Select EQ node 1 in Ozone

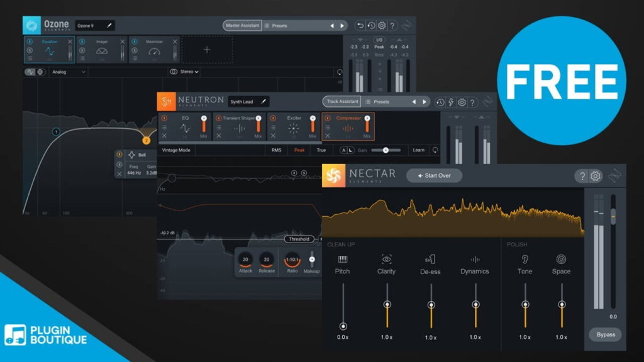56,132
